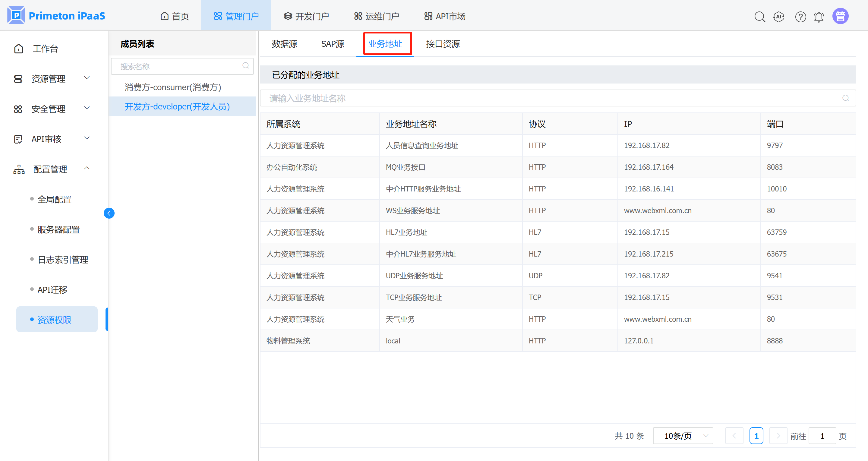Switch to the 数据源 tab
This screenshot has height=461, width=868.
(284, 44)
